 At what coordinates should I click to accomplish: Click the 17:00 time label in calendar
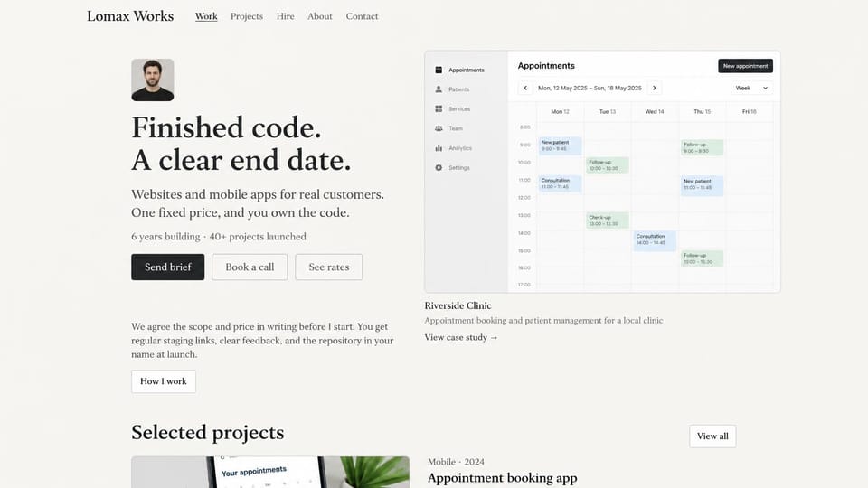click(524, 285)
